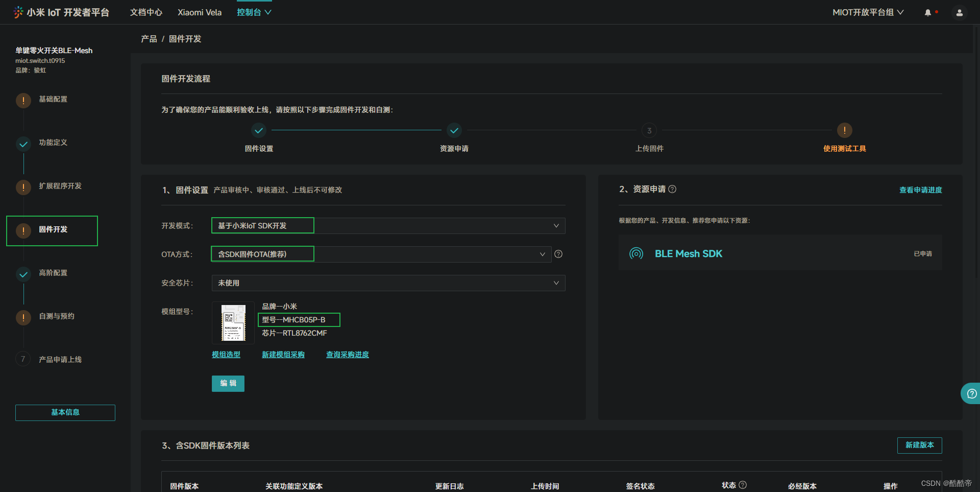Click the 使用测试工具 warning step icon
This screenshot has height=492, width=980.
tap(845, 130)
